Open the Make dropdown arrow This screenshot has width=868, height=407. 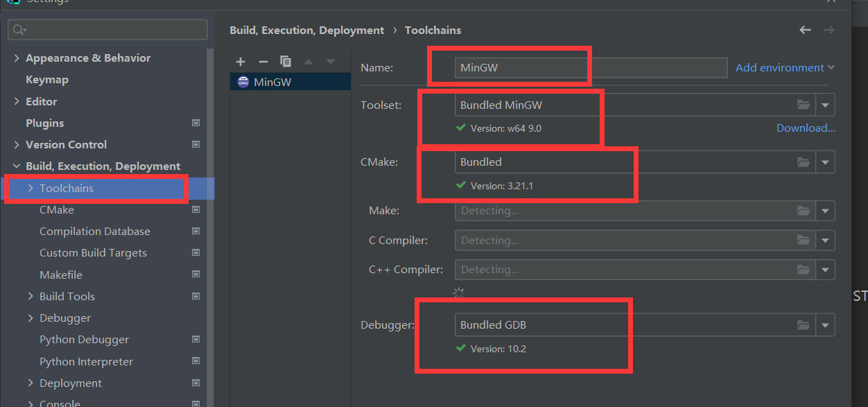(x=825, y=211)
